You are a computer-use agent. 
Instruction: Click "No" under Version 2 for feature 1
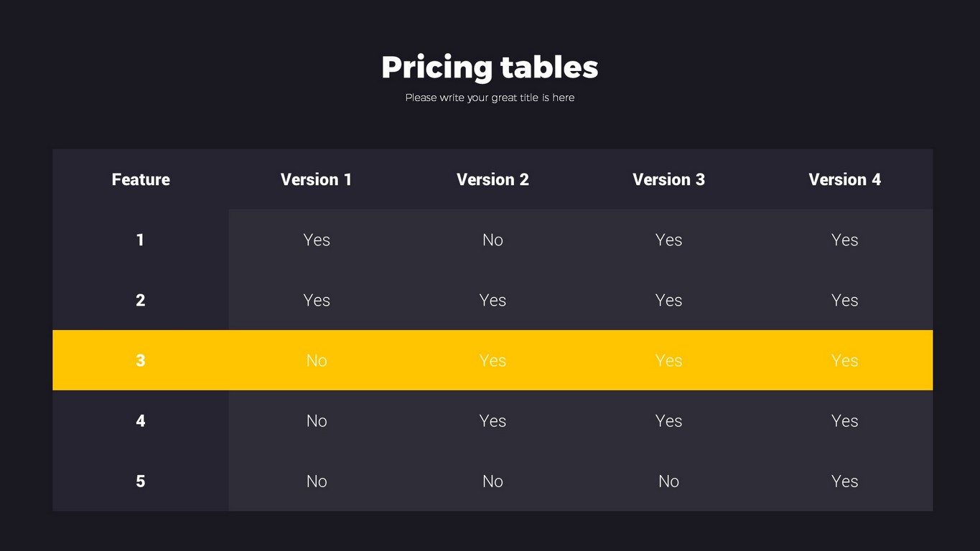[x=493, y=240]
